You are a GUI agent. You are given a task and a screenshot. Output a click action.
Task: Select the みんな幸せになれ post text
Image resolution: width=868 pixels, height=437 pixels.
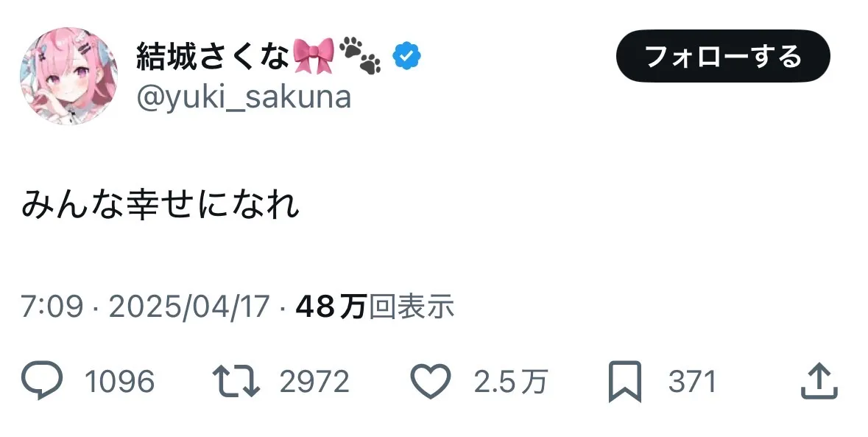tap(160, 205)
